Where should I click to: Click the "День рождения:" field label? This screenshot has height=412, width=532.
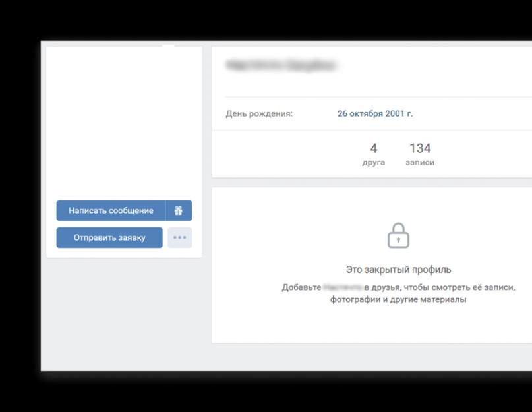pyautogui.click(x=259, y=113)
